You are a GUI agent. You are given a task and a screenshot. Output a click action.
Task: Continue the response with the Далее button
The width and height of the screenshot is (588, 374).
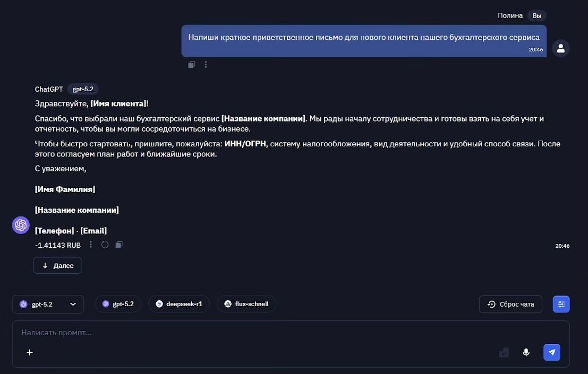pos(57,265)
